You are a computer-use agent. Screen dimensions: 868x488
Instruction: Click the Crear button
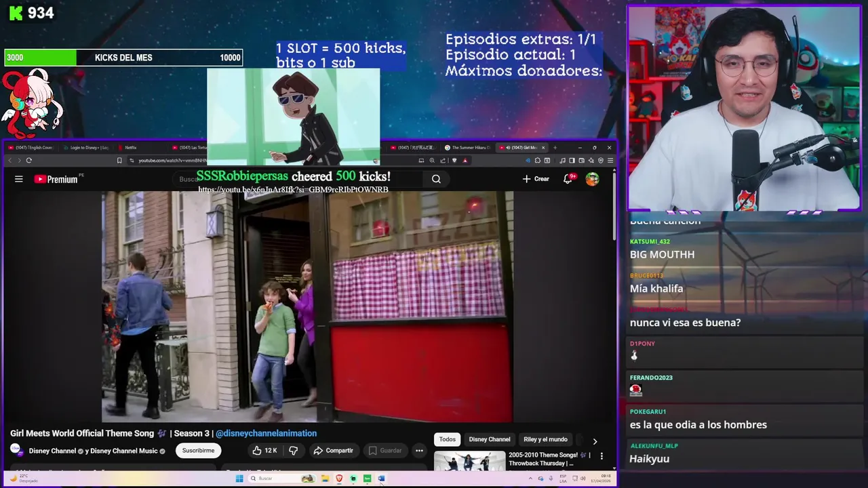point(536,179)
